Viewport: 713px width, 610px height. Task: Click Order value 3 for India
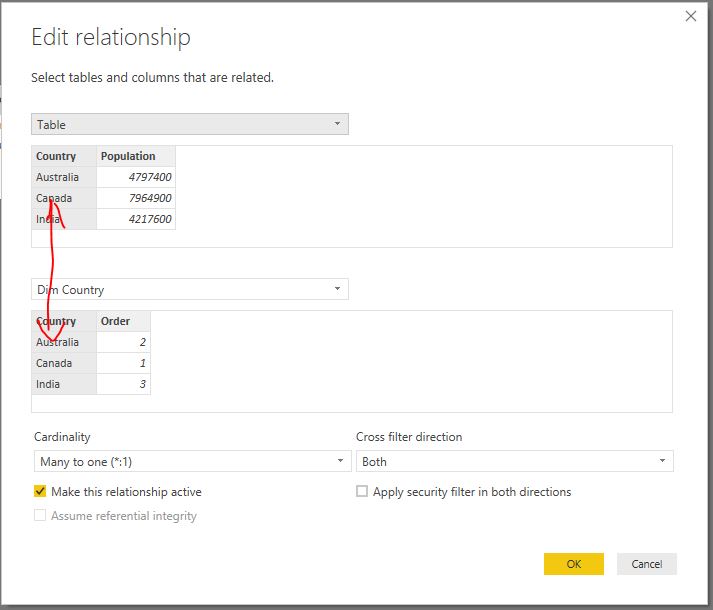coord(123,384)
